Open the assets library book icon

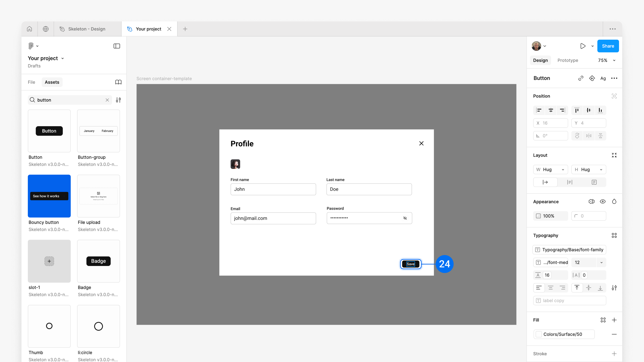pos(118,82)
